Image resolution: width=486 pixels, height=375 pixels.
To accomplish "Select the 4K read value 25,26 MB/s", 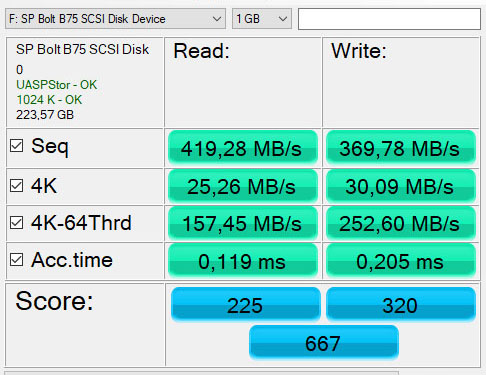I will [243, 186].
